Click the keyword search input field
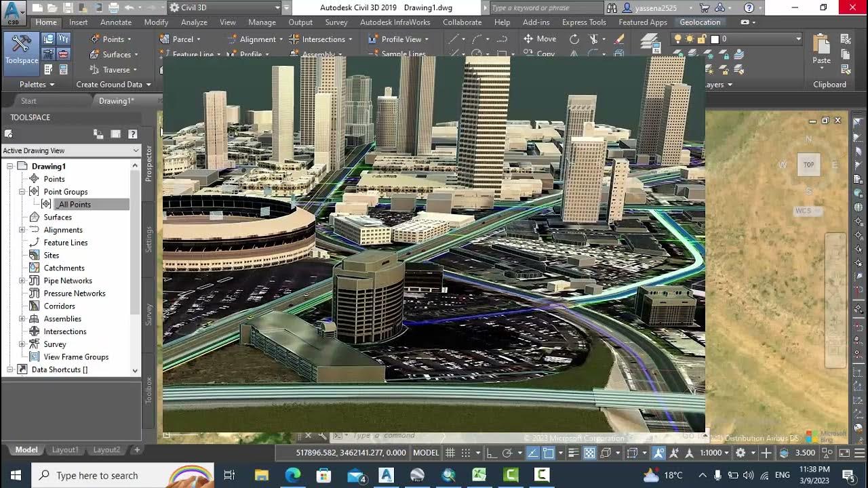Viewport: 868px width, 488px height. coord(545,7)
